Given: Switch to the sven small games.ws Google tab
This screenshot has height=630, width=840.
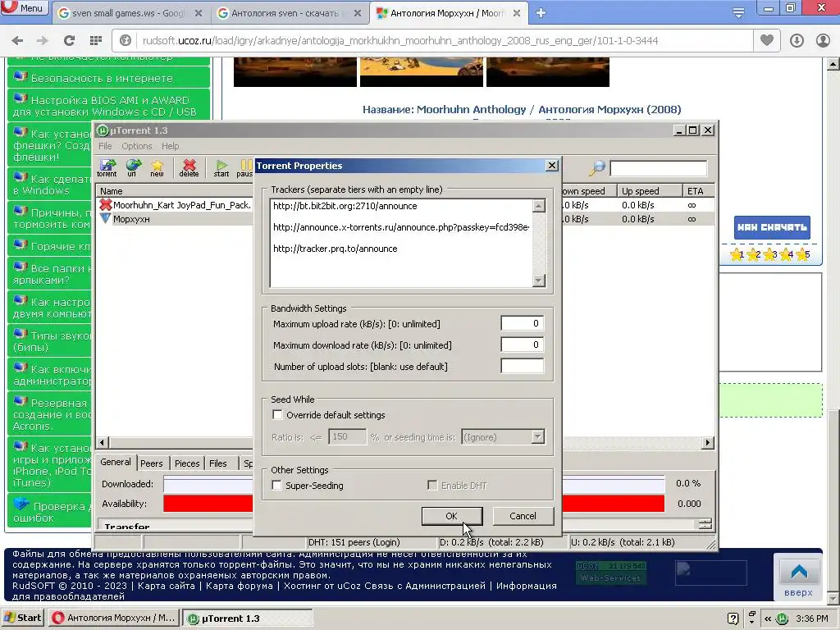Looking at the screenshot, I should [130, 13].
